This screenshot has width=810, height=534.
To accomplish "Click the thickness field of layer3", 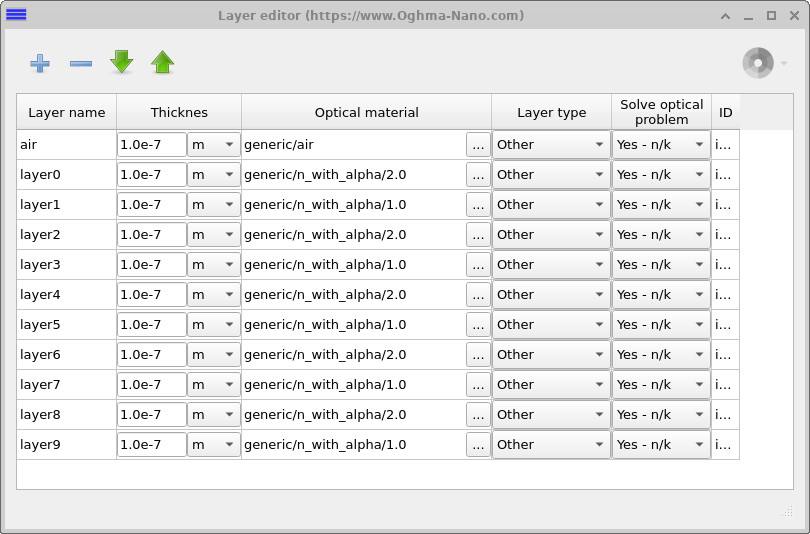I will (x=152, y=265).
